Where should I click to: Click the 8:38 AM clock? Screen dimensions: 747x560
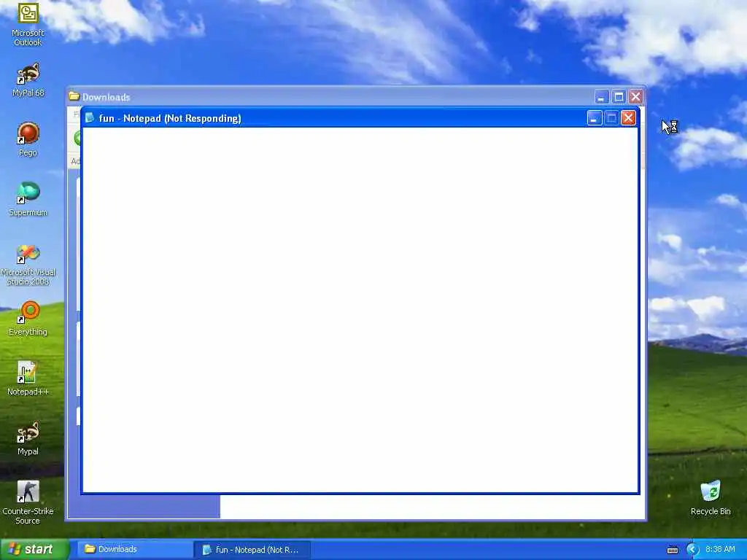pos(720,549)
